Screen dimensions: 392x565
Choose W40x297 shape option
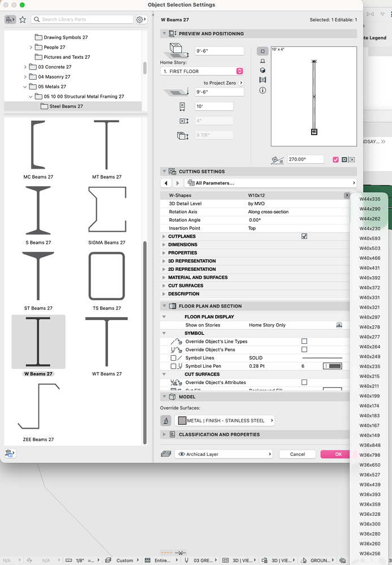(370, 317)
